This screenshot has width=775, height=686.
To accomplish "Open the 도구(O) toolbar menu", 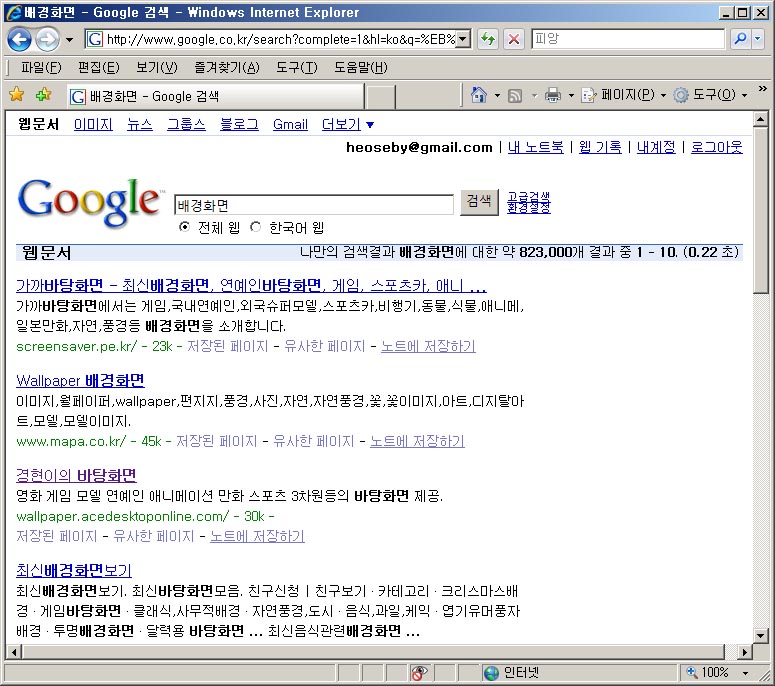I will (x=711, y=94).
